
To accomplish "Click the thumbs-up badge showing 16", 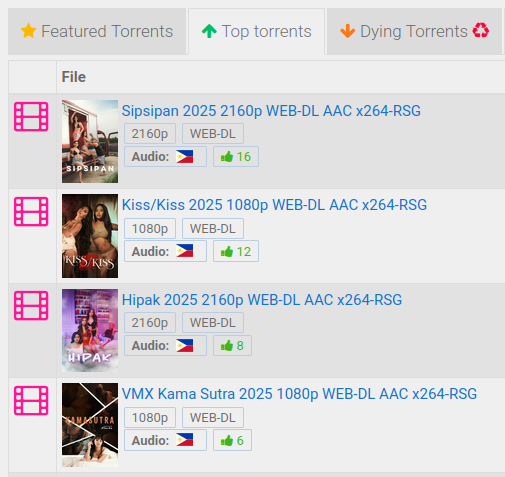I will (236, 156).
